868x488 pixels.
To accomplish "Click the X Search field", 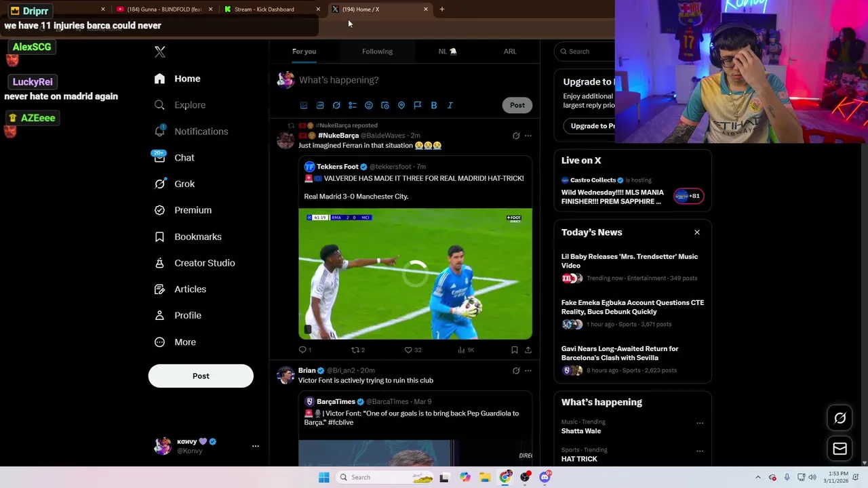I will (585, 52).
